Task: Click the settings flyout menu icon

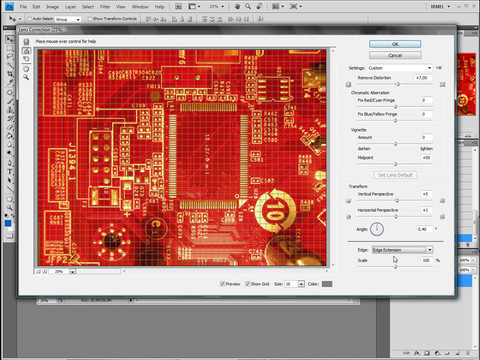Action: coord(439,68)
